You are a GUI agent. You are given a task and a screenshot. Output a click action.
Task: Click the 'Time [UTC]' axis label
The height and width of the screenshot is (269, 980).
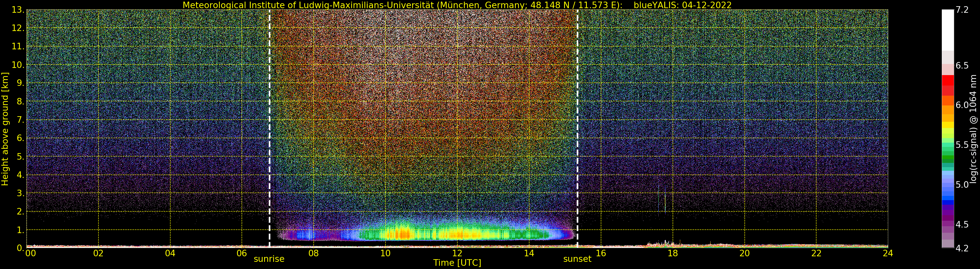457,262
